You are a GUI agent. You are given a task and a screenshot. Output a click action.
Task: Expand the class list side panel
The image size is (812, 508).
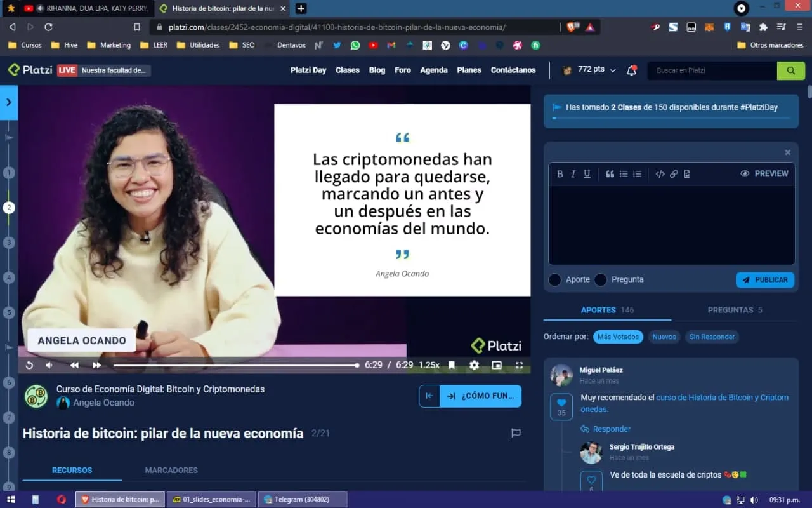[x=9, y=102]
